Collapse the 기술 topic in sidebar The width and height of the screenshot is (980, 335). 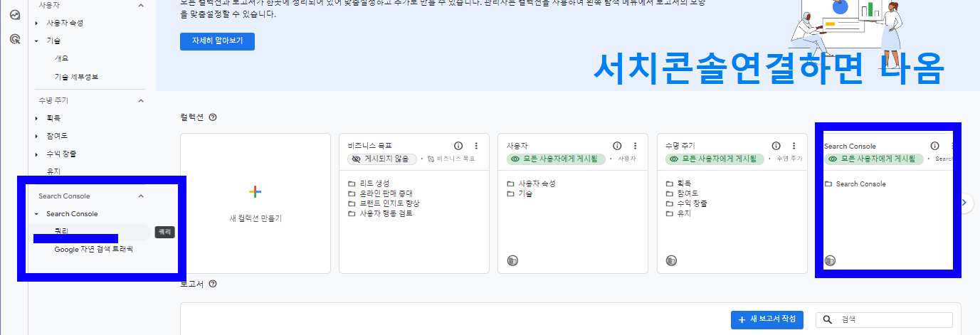[x=37, y=41]
